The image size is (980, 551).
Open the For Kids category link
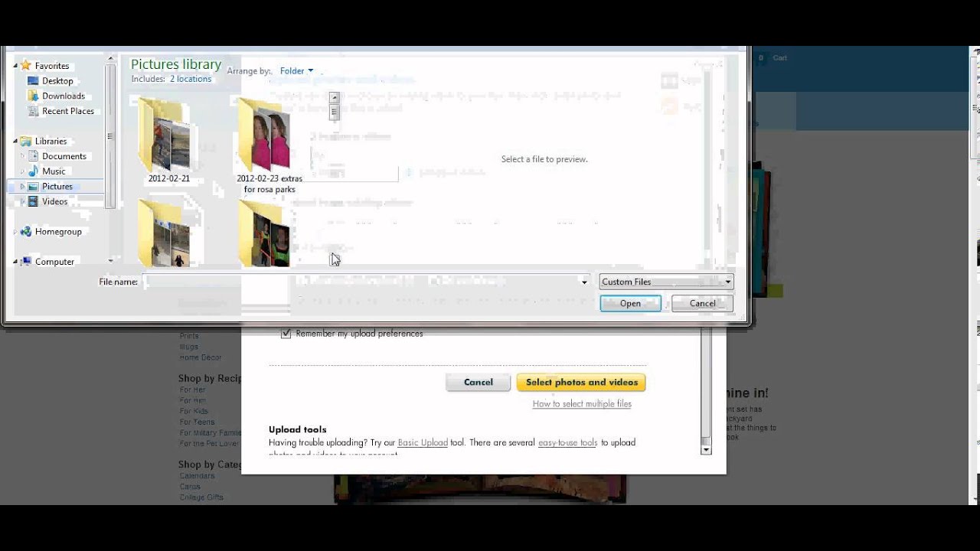point(194,412)
